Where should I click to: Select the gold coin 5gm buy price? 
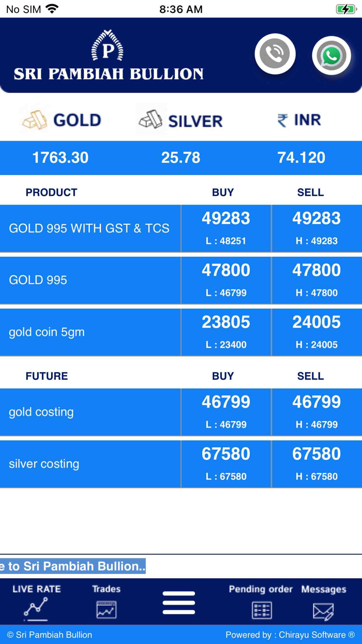click(225, 322)
